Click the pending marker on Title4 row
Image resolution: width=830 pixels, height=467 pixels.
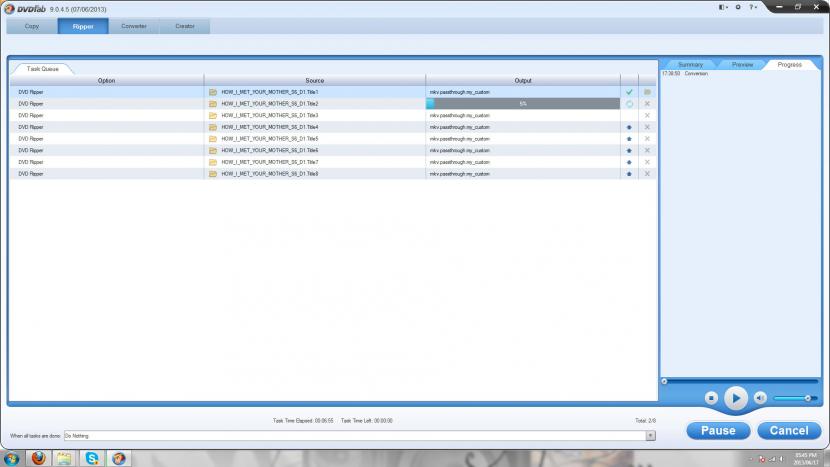[x=629, y=127]
